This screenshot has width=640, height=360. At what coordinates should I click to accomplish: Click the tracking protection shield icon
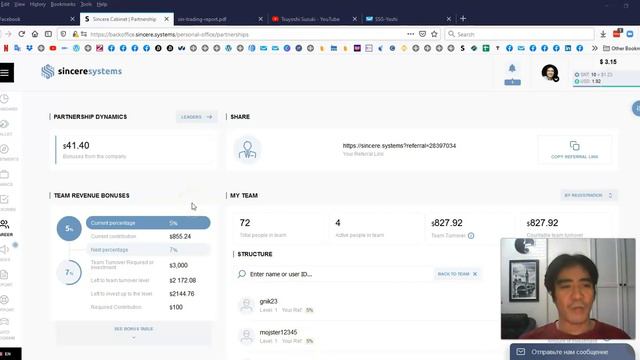pos(63,34)
